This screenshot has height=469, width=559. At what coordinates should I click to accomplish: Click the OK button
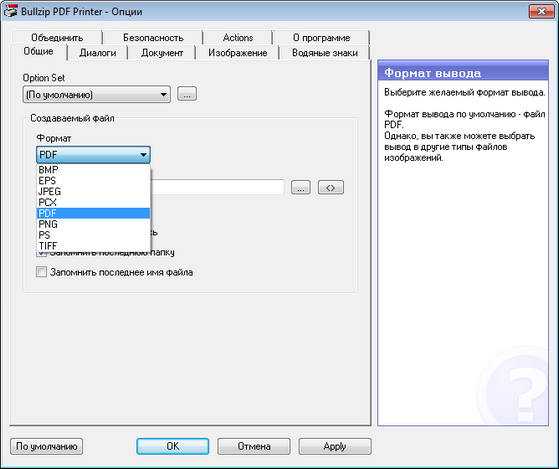point(173,446)
